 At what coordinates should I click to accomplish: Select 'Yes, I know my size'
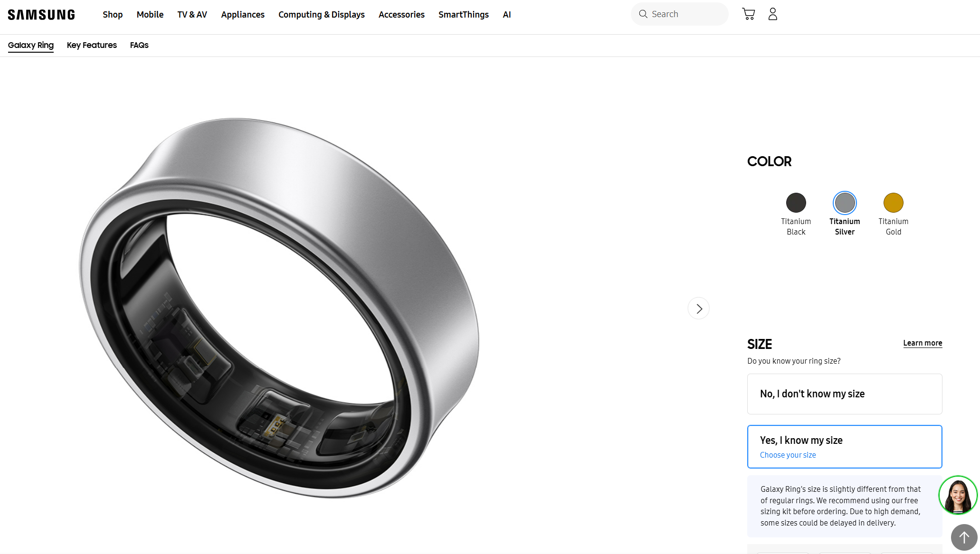(x=845, y=446)
